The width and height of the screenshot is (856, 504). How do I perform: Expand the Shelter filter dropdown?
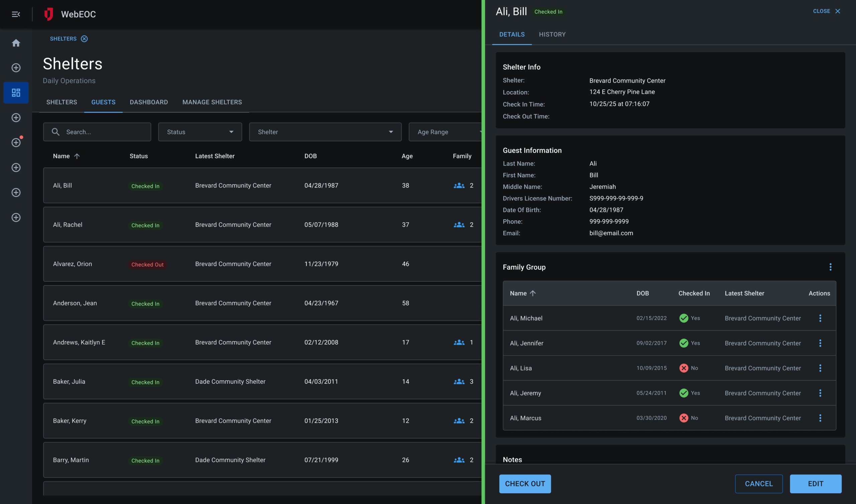pyautogui.click(x=325, y=132)
